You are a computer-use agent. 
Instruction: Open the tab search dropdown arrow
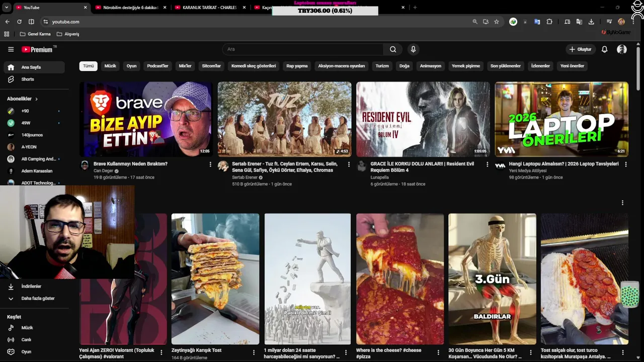click(x=7, y=8)
